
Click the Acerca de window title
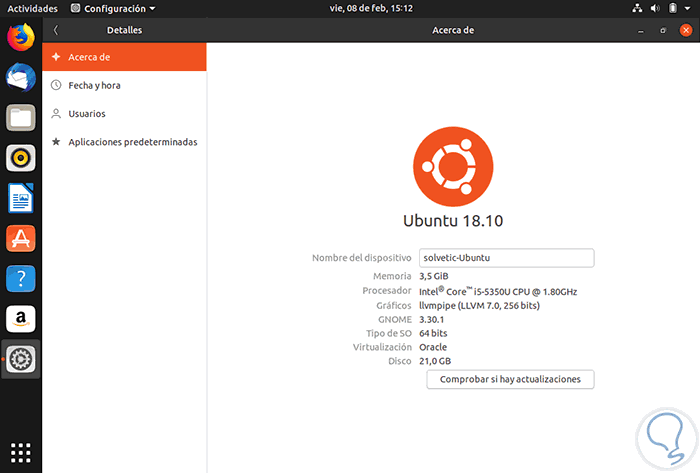[453, 30]
